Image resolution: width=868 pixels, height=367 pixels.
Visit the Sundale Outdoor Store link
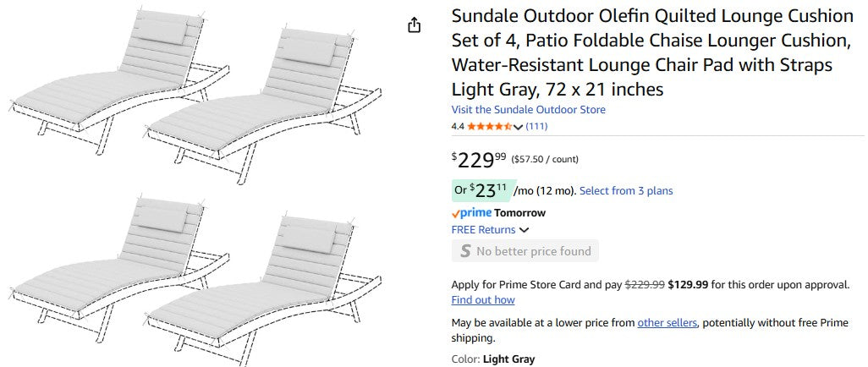point(528,110)
